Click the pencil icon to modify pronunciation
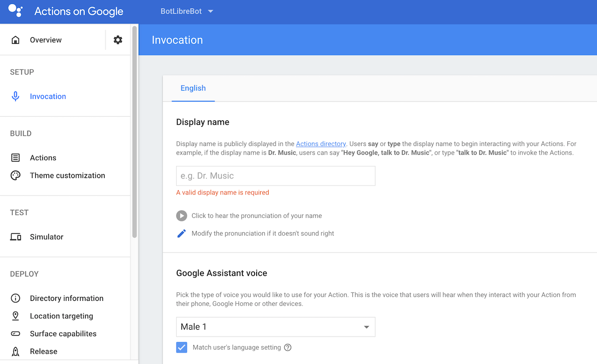 coord(182,233)
